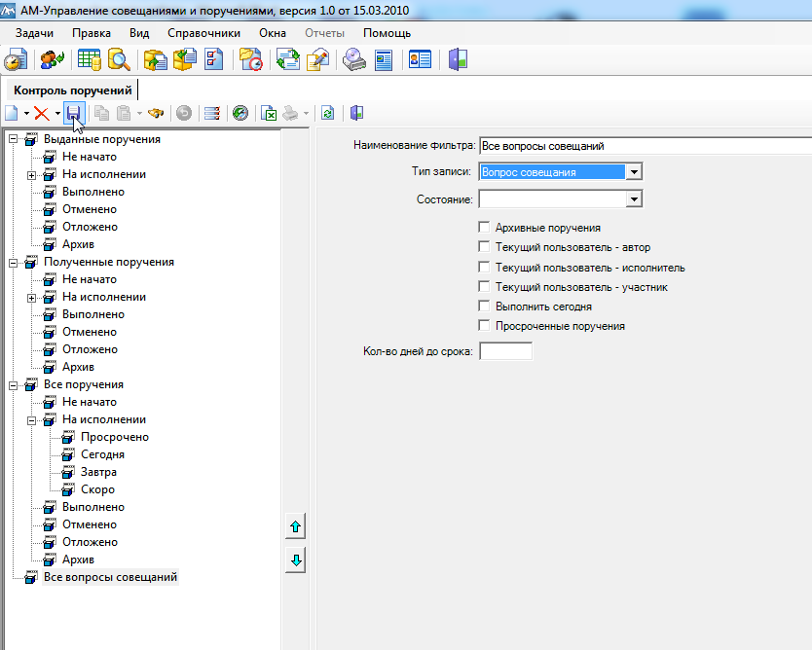Viewport: 812px width, 650px height.
Task: Collapse На исполнении under Все поручения
Action: (x=31, y=420)
